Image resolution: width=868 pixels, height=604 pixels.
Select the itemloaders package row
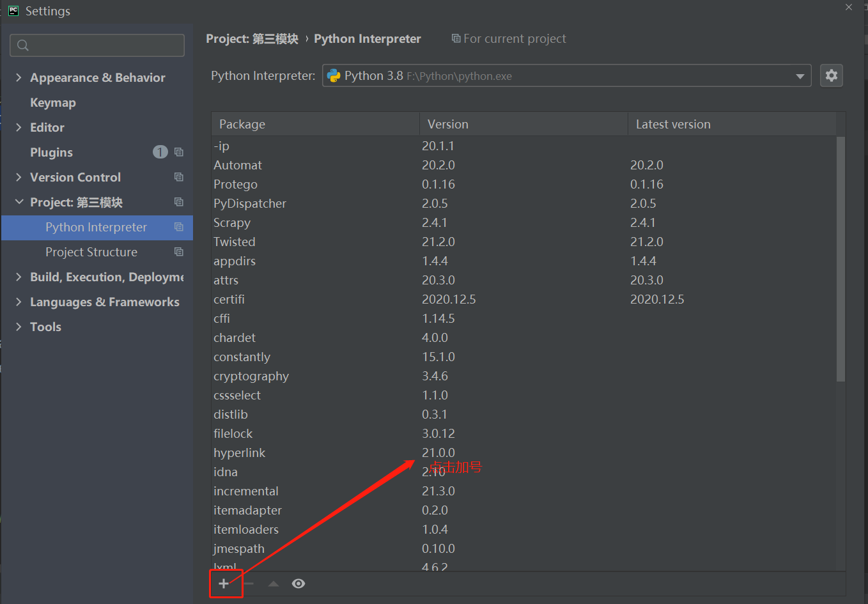coord(523,529)
